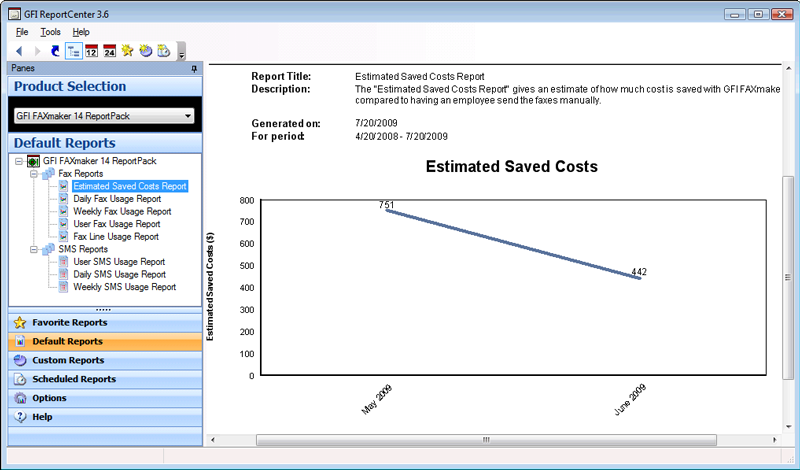
Task: Open the toolbar overflow options arrow
Action: (x=181, y=52)
